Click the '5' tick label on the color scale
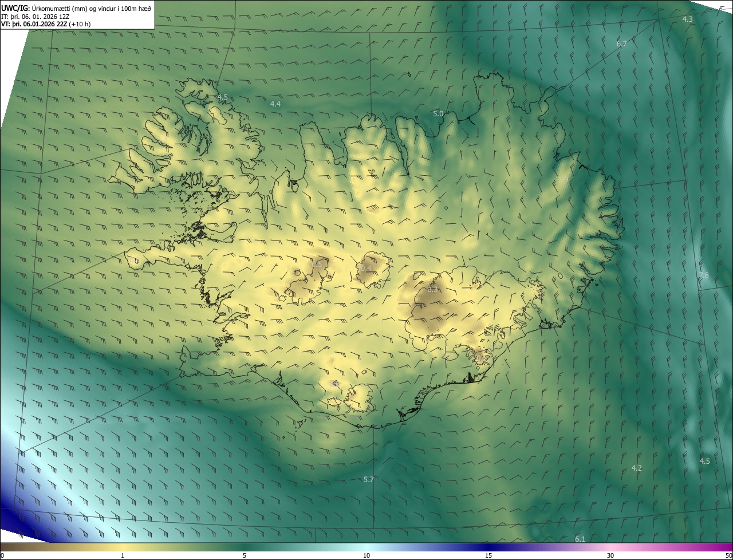 coord(245,555)
